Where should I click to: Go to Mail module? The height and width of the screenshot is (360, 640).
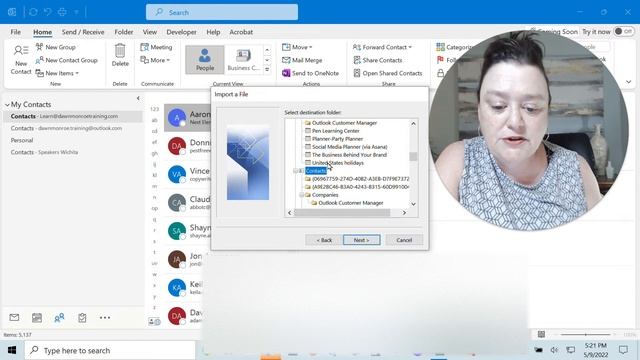(14, 318)
